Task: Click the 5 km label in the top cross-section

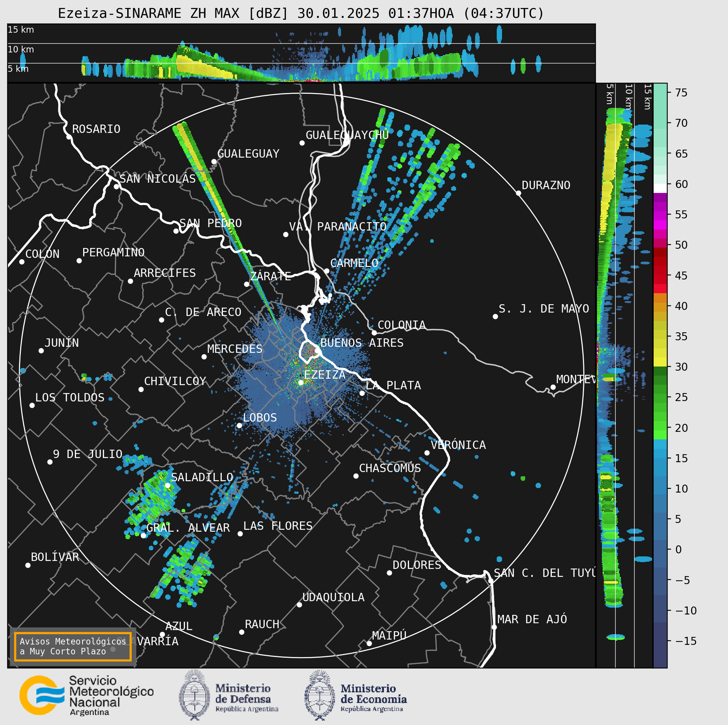Action: (x=18, y=69)
